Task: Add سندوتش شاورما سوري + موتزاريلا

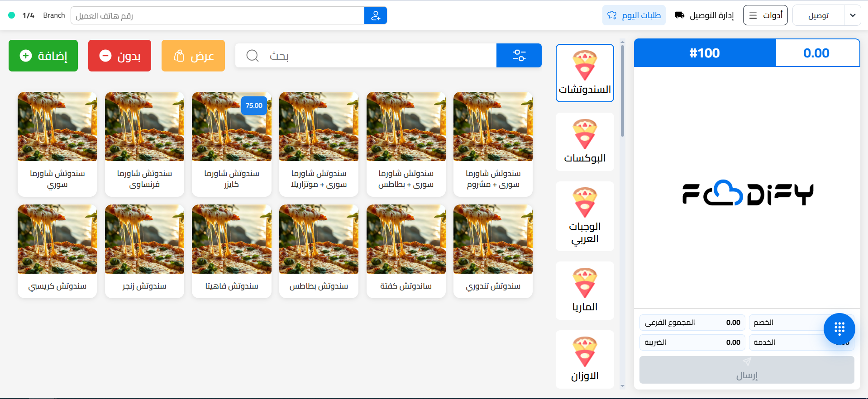Action: tap(319, 144)
